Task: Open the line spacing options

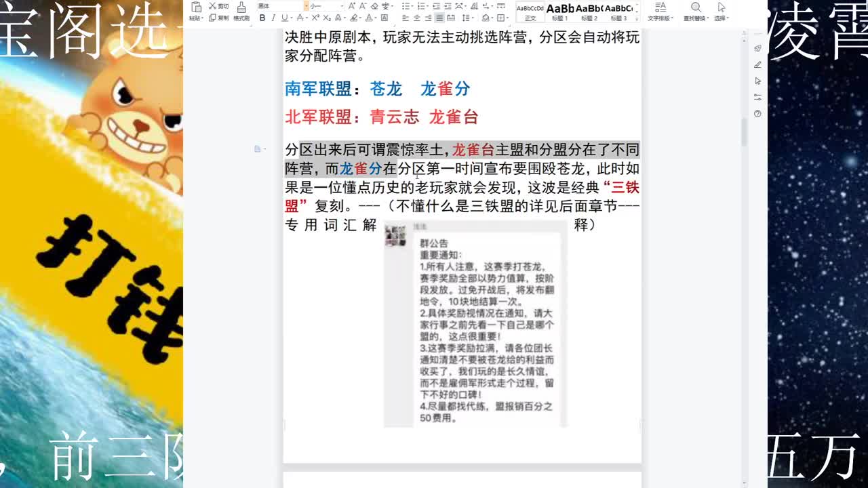Action: click(x=467, y=18)
